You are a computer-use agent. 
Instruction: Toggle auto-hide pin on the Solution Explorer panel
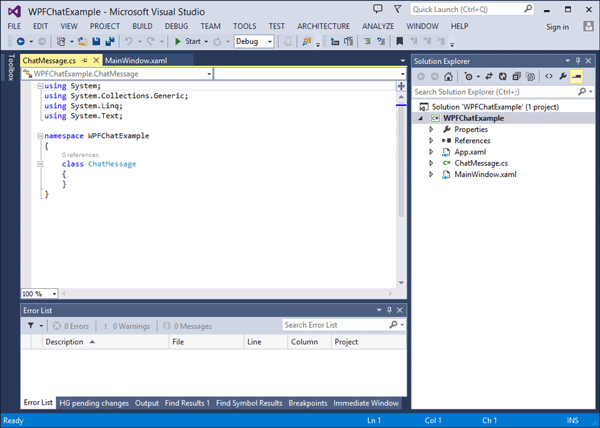[578, 61]
